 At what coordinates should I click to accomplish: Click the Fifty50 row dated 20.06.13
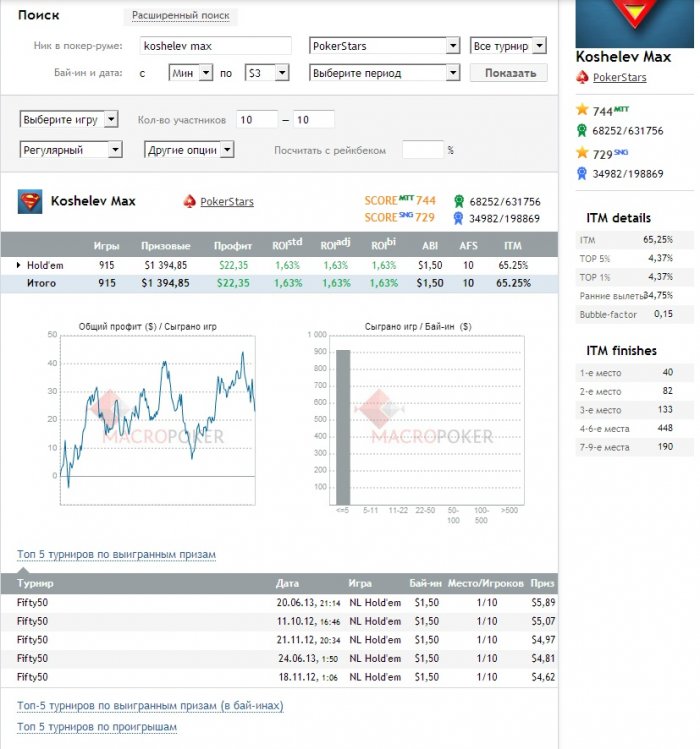click(279, 603)
